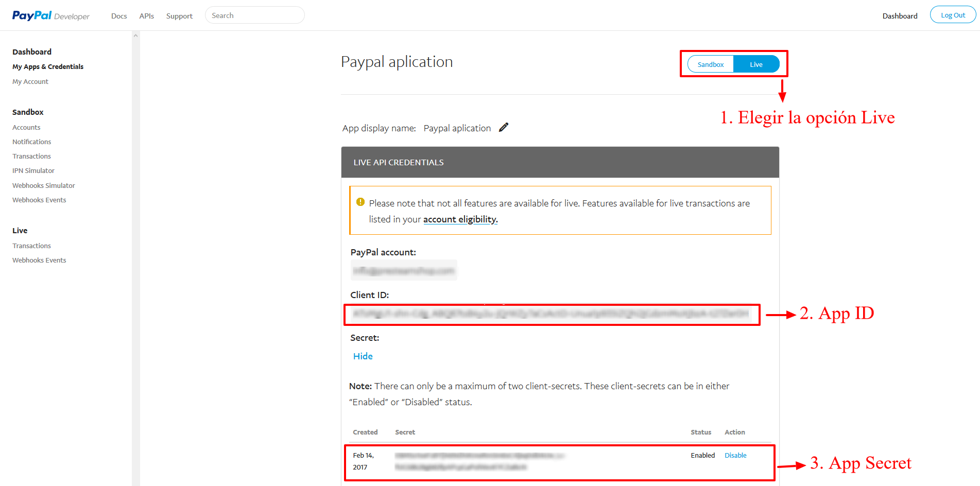Image resolution: width=980 pixels, height=486 pixels.
Task: Open the IPN Simulator
Action: click(x=33, y=171)
